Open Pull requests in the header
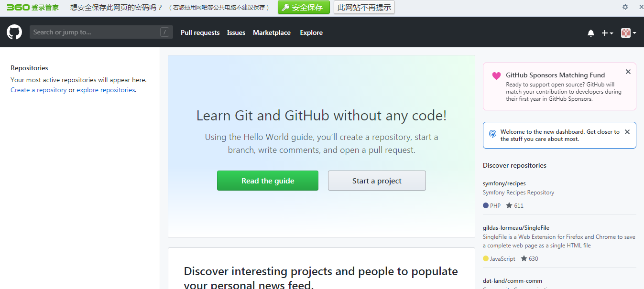Image resolution: width=644 pixels, height=289 pixels. tap(200, 33)
